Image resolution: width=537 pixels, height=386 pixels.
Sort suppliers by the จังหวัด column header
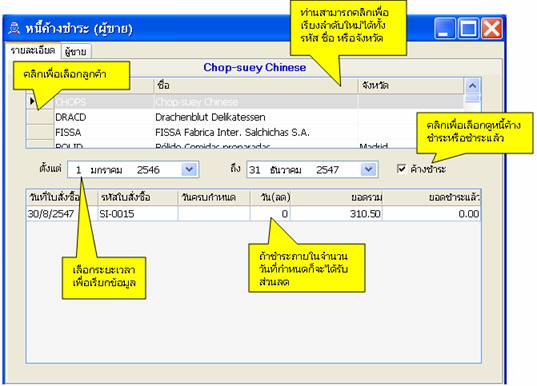point(411,85)
